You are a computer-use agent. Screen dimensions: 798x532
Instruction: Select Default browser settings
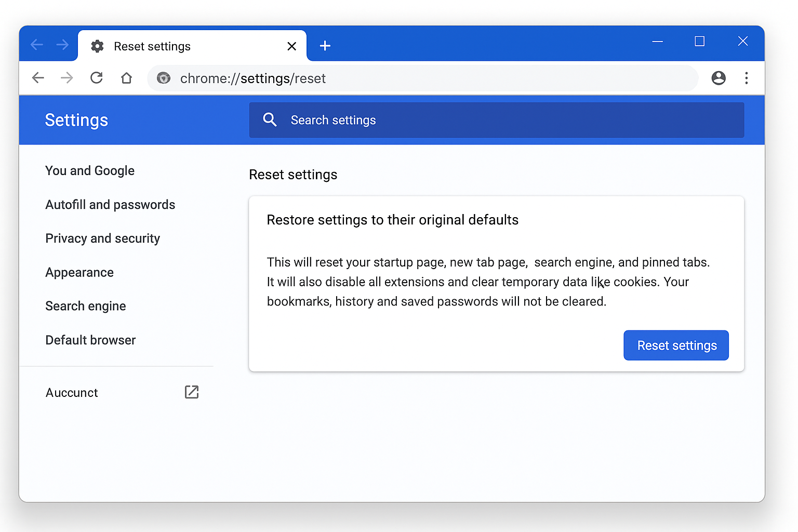pyautogui.click(x=90, y=340)
